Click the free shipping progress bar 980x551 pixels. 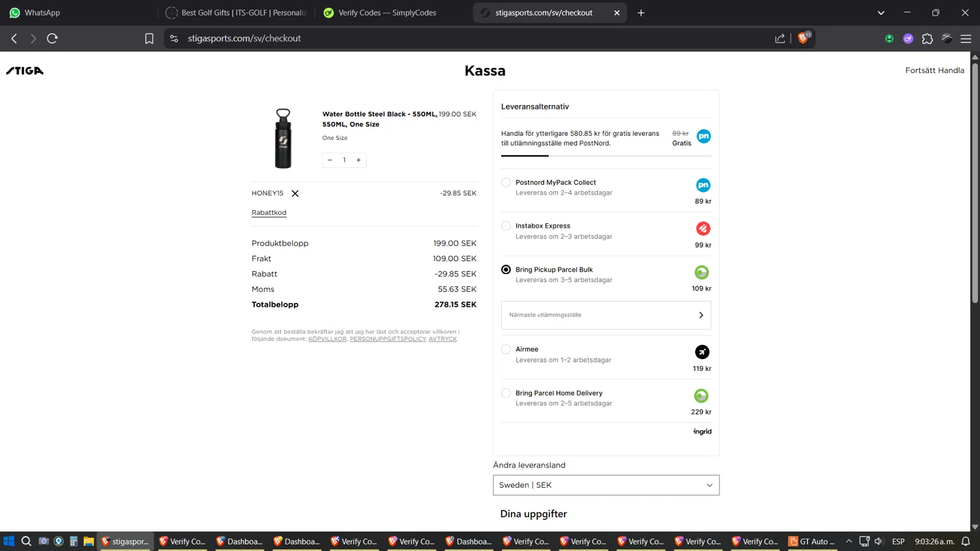tap(606, 156)
